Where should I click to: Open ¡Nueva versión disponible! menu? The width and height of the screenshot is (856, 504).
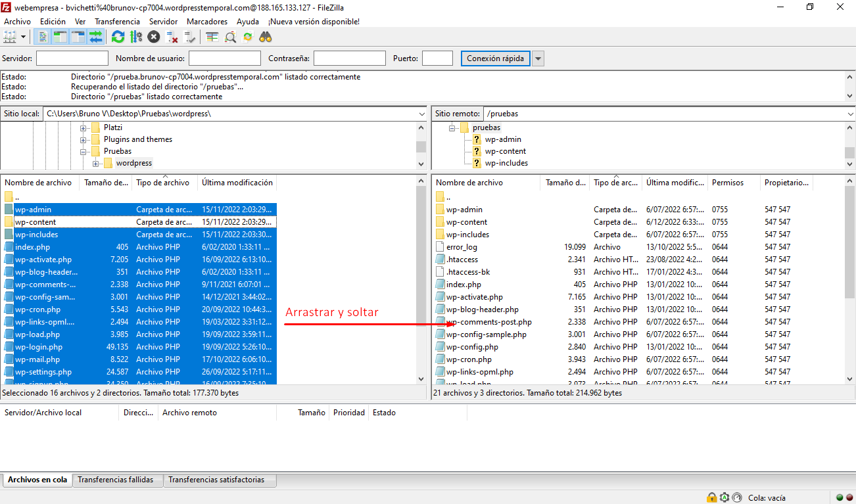tap(314, 22)
